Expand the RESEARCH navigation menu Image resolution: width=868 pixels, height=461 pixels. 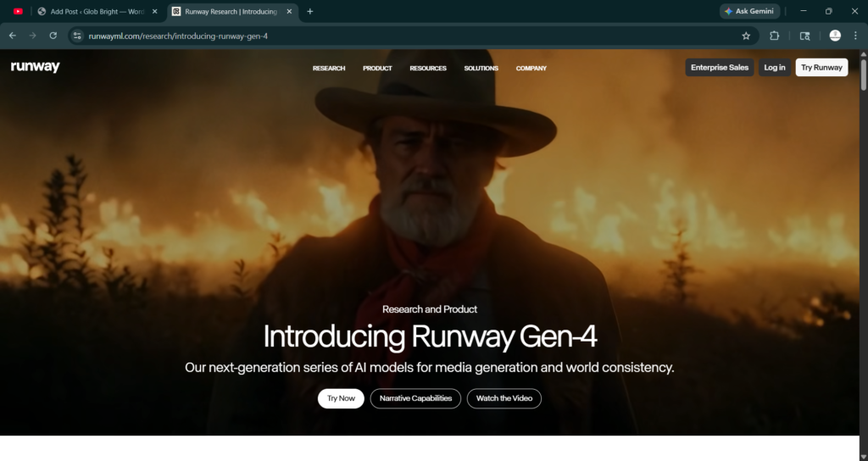[329, 68]
